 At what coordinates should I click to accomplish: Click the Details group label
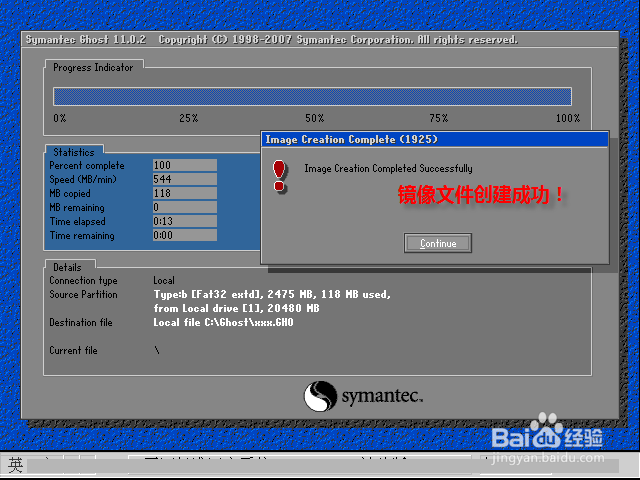(x=67, y=267)
